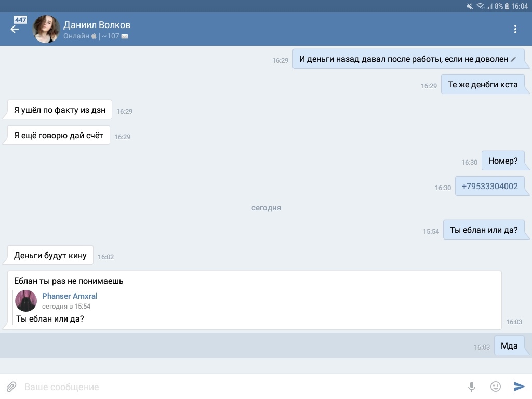
Task: Select the phone number +79533304002 message
Action: (489, 187)
